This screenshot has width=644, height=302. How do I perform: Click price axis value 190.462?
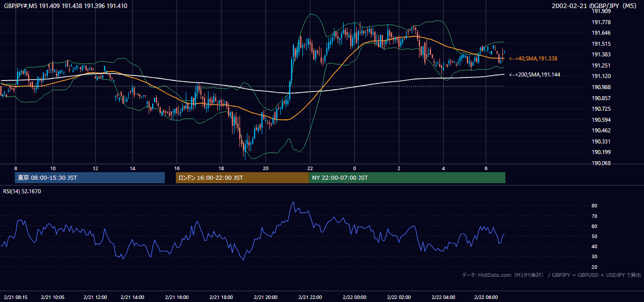click(x=601, y=130)
